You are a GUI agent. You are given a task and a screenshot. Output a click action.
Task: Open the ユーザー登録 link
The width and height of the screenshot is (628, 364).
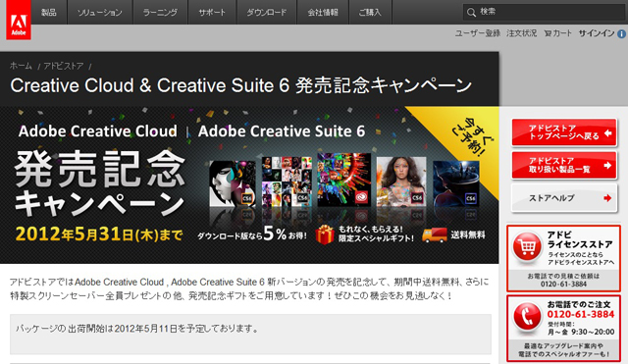pyautogui.click(x=478, y=33)
